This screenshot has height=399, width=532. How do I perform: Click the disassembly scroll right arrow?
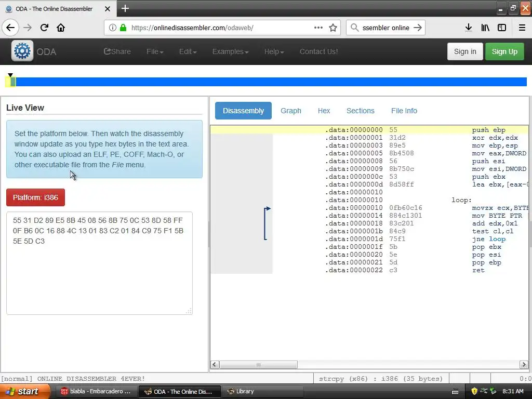pos(524,365)
